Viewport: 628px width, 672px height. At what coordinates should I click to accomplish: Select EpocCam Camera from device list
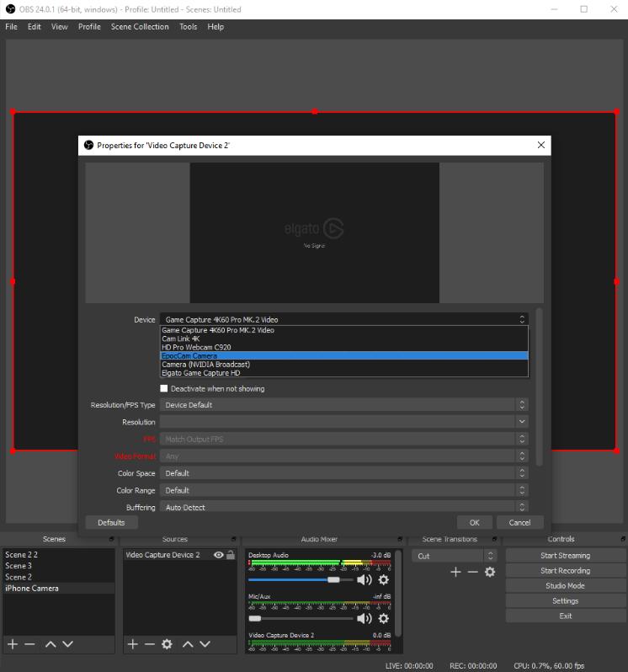344,355
